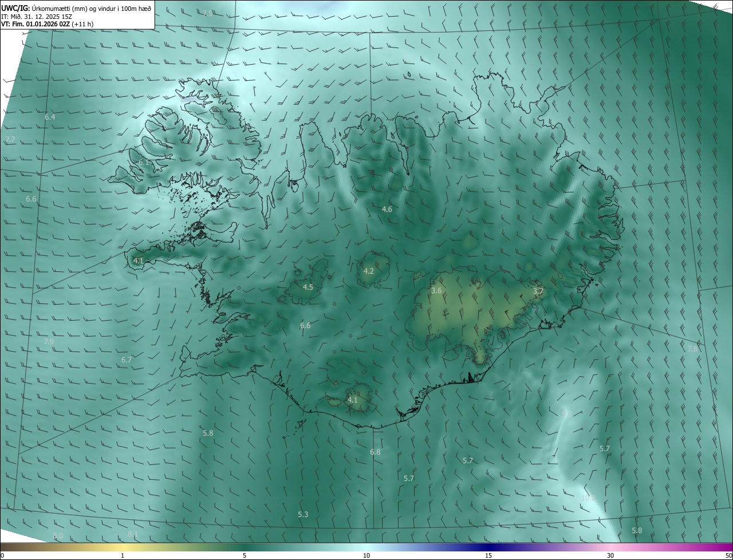733x560 pixels.
Task: Click the 9.3 value southeast of Iceland
Action: 566,413
